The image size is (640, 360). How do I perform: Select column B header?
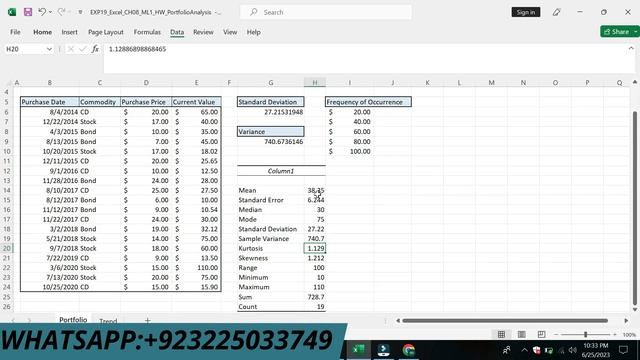pos(49,82)
